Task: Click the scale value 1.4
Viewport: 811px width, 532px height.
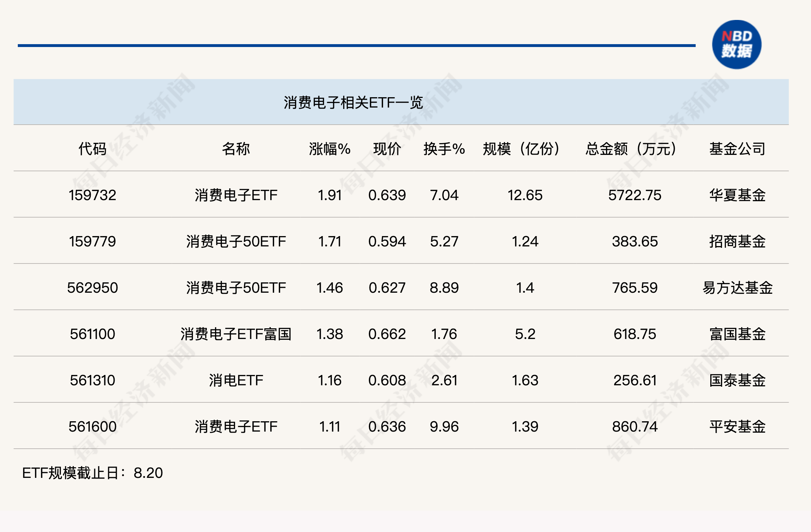Action: [x=525, y=288]
